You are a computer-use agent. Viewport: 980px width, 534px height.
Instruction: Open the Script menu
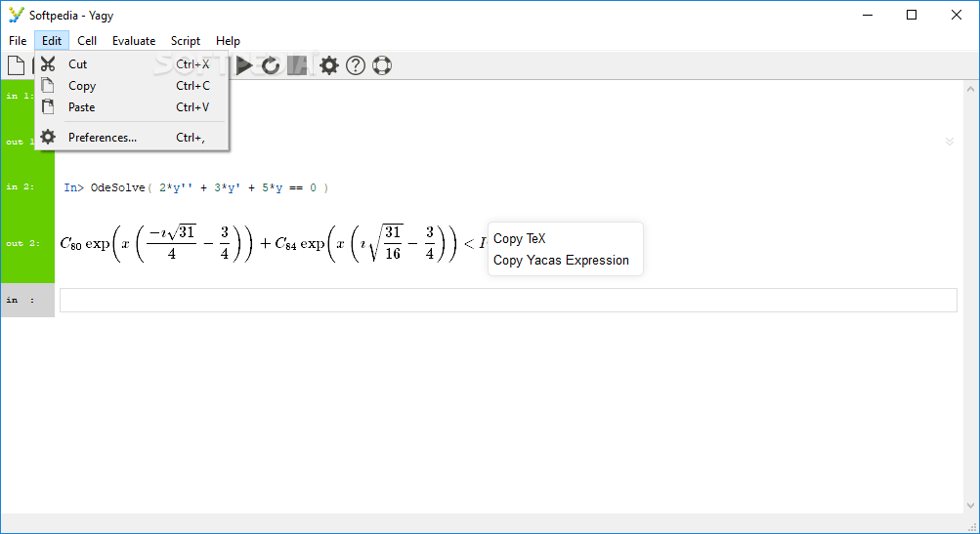tap(186, 41)
